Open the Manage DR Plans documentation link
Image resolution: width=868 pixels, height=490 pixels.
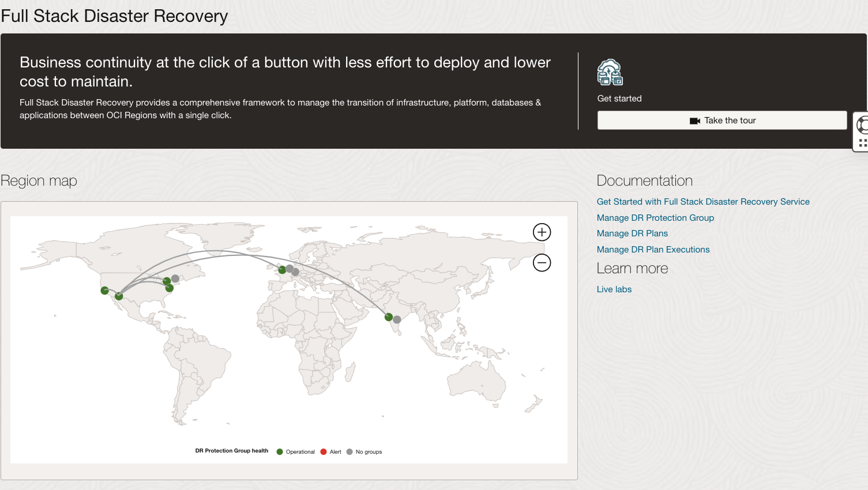632,233
